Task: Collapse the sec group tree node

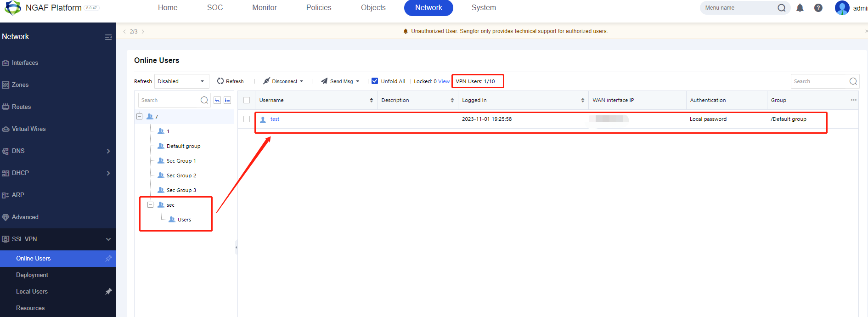Action: click(x=150, y=205)
